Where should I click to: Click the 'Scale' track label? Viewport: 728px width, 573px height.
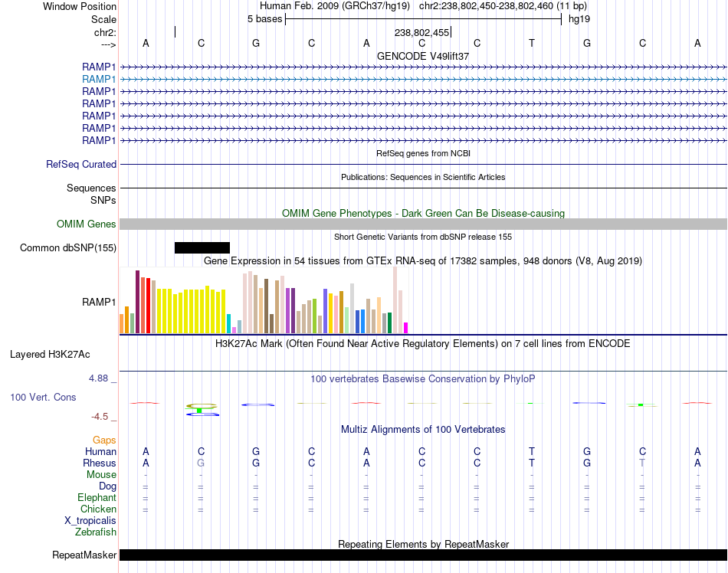coord(103,19)
